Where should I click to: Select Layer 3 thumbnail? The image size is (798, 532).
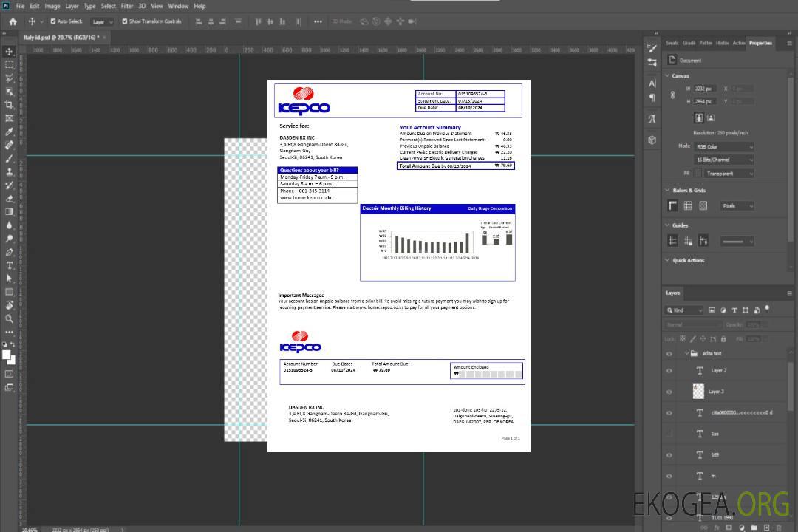pyautogui.click(x=698, y=392)
